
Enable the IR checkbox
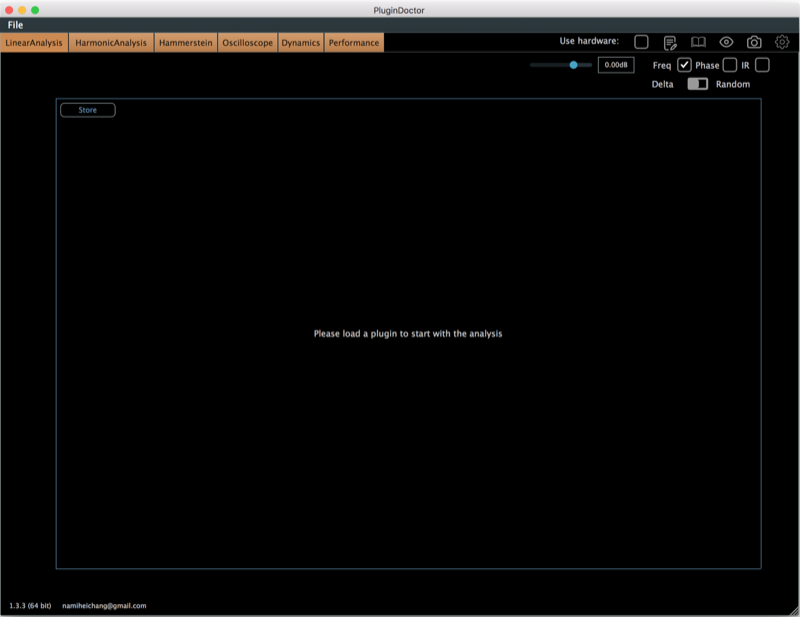pyautogui.click(x=762, y=65)
